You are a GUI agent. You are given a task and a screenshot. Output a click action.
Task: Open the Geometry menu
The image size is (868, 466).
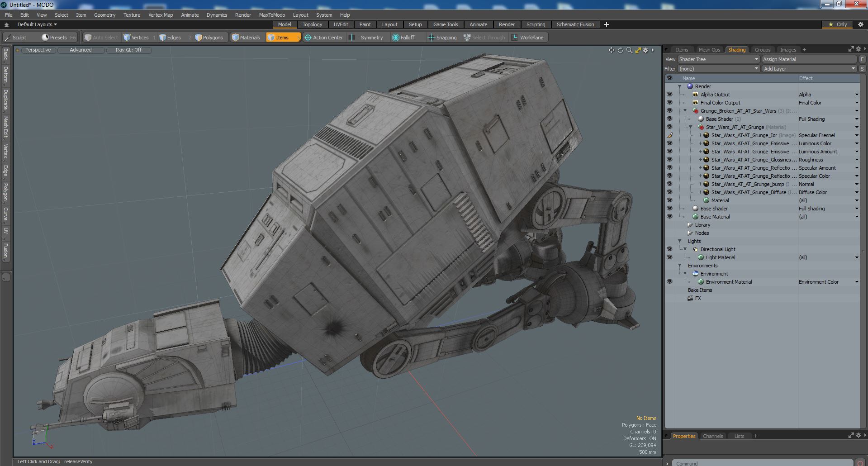tap(104, 15)
